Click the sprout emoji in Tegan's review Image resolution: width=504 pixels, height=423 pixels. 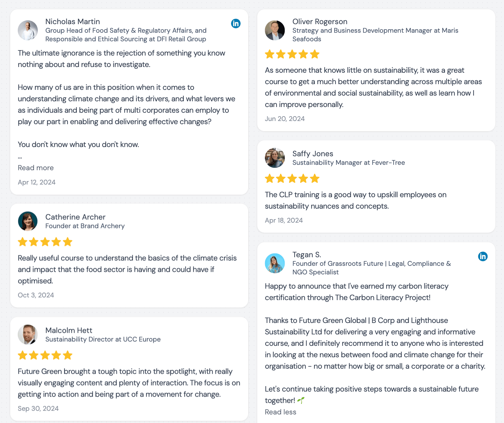point(301,400)
